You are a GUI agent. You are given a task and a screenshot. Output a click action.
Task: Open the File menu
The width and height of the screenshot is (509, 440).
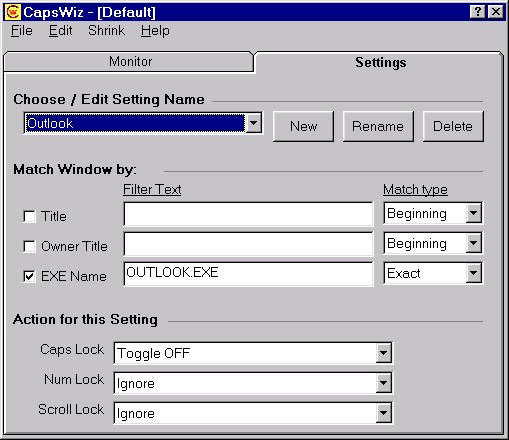tap(22, 31)
